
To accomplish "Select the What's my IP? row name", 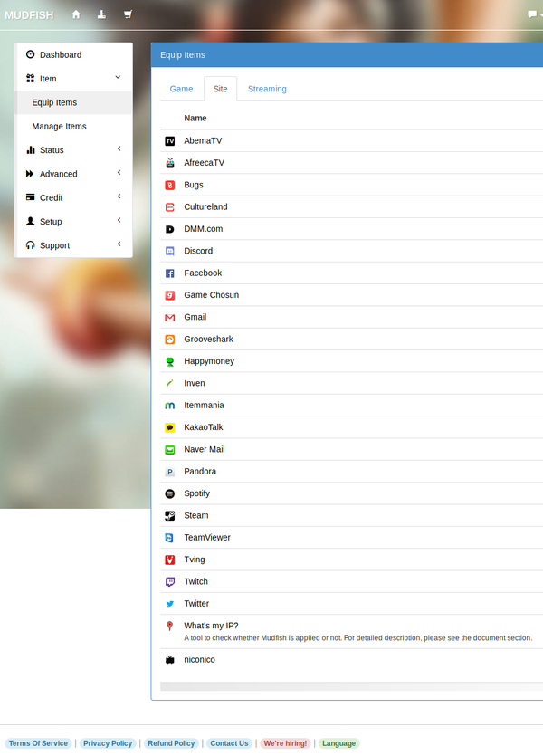I will point(211,626).
